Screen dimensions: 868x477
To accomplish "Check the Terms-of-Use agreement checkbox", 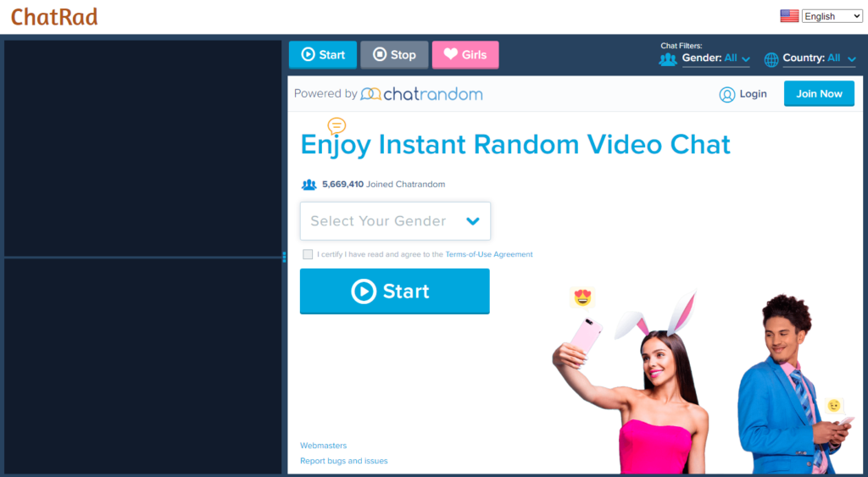I will (x=308, y=254).
